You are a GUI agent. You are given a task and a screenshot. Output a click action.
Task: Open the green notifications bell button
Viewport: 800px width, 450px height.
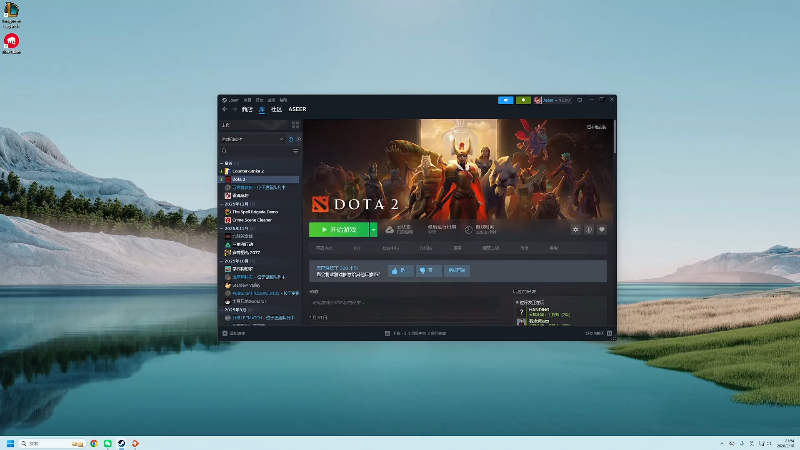click(x=523, y=100)
